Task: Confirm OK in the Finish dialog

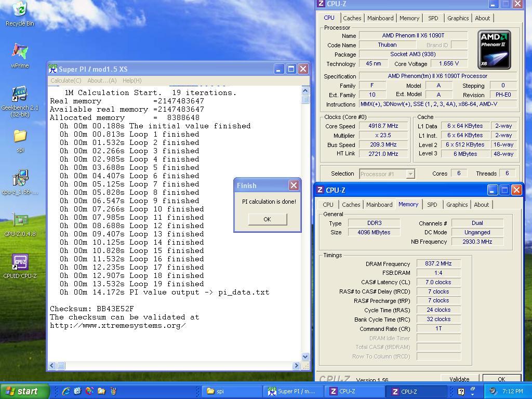Action: click(268, 219)
